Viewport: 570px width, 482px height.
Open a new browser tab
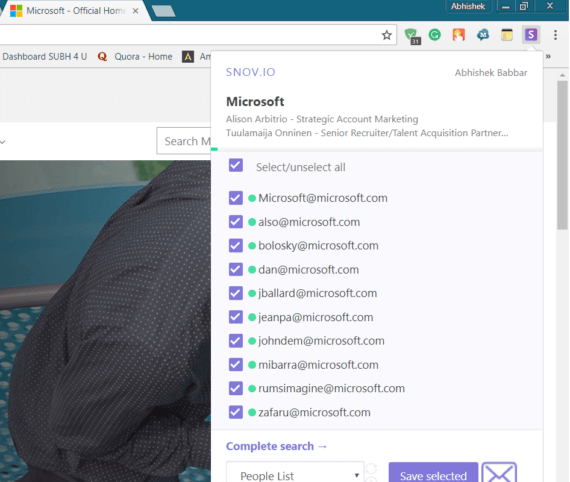pos(164,11)
